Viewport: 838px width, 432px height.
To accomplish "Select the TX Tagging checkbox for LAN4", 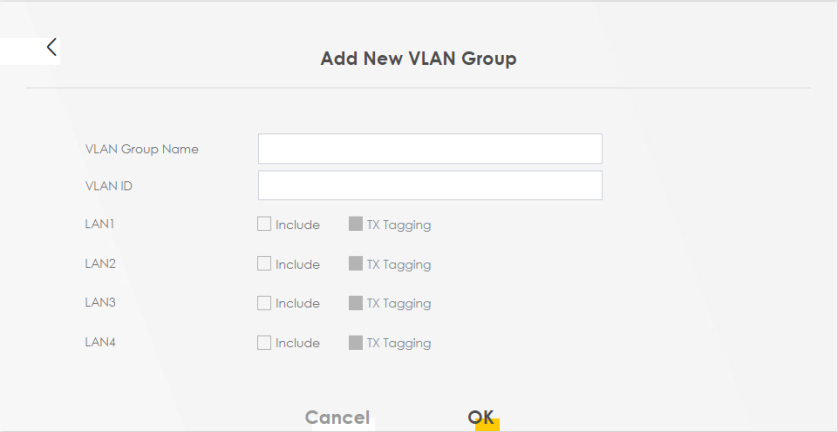I will [355, 343].
